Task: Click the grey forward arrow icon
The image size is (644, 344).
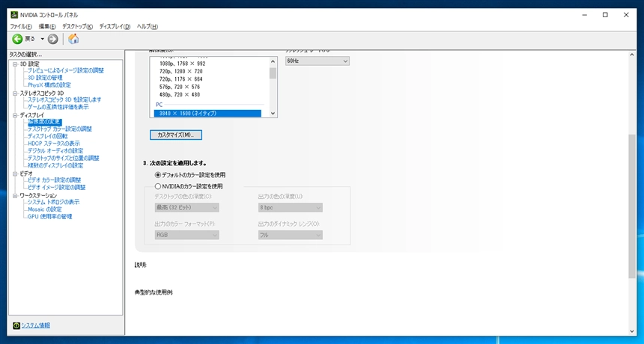Action: (x=52, y=39)
